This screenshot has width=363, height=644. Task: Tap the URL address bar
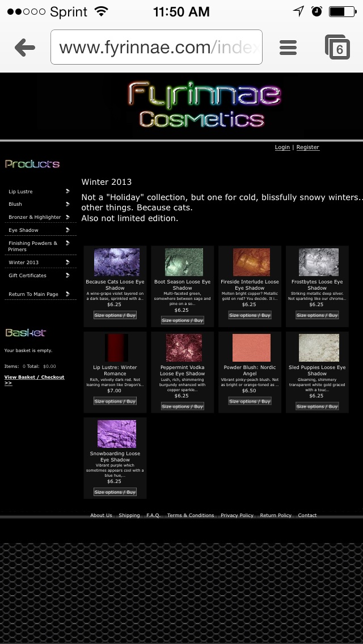coord(156,47)
